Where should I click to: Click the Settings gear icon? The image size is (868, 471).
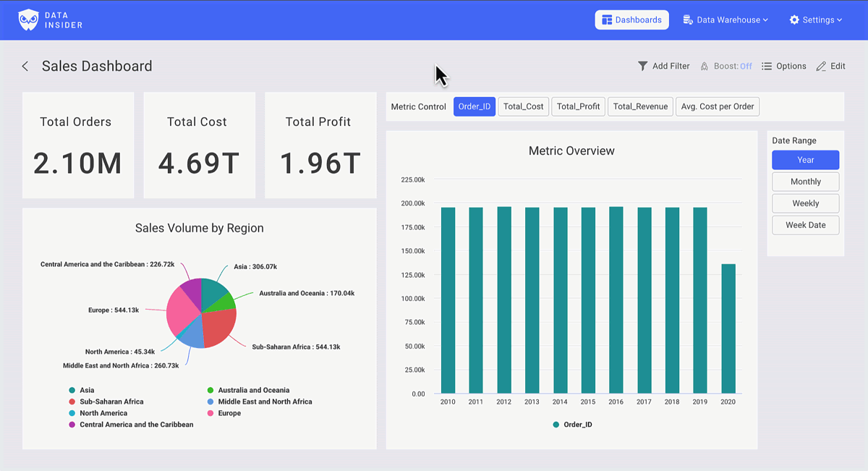(x=793, y=20)
